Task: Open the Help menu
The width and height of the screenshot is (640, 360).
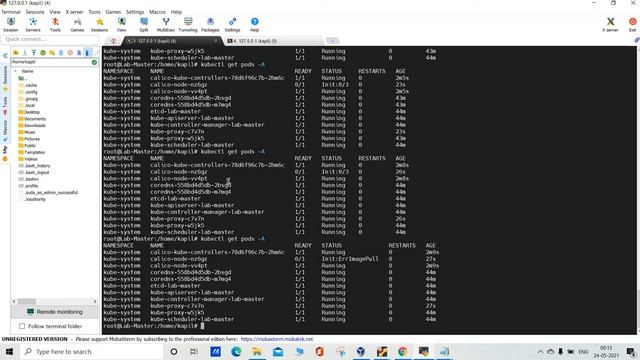Action: pos(176,12)
